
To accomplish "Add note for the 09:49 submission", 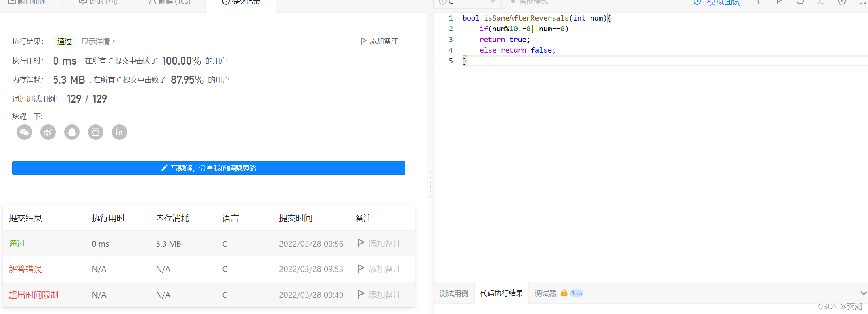I will [379, 295].
